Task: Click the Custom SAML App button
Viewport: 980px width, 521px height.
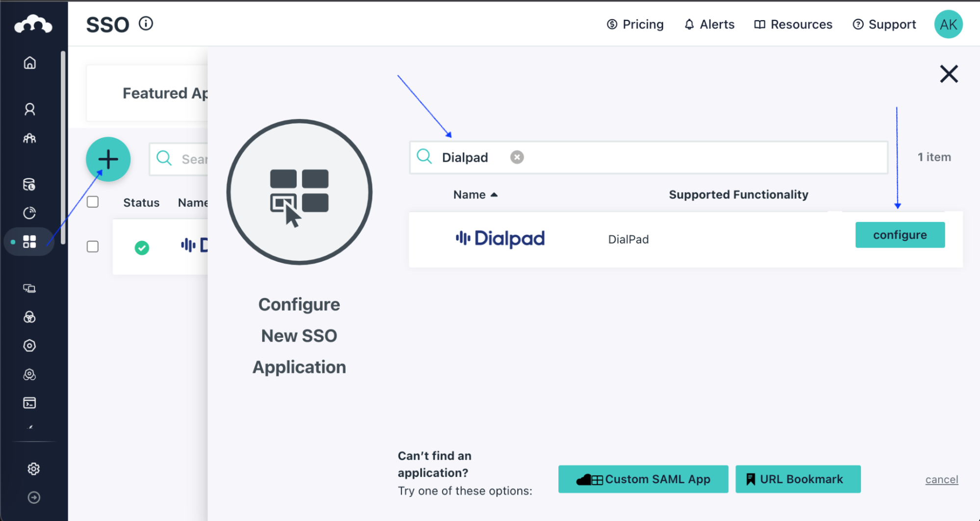Action: [x=643, y=479]
